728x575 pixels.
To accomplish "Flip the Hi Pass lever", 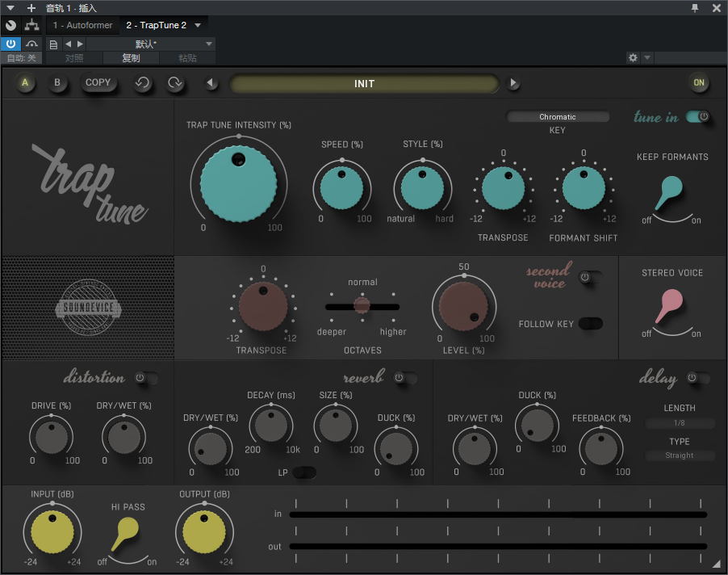I will coord(125,533).
